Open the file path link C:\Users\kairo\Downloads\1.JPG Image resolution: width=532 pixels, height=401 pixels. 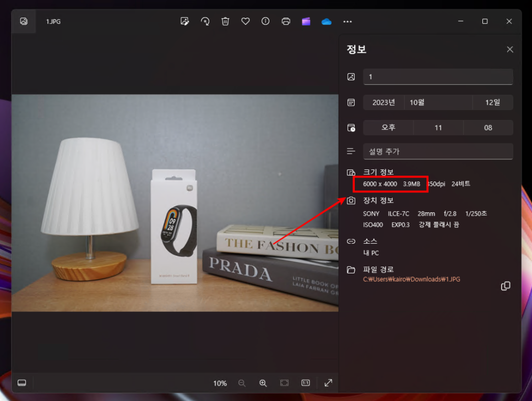point(411,279)
